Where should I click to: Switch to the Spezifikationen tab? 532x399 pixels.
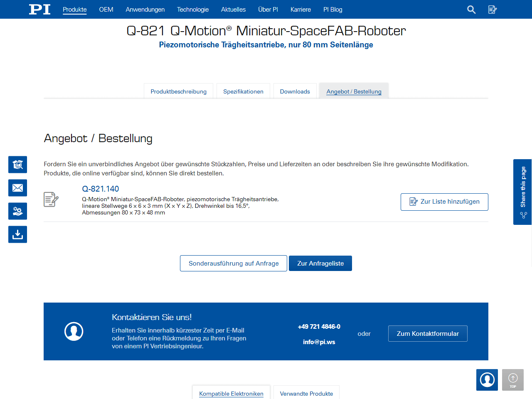[x=243, y=91]
